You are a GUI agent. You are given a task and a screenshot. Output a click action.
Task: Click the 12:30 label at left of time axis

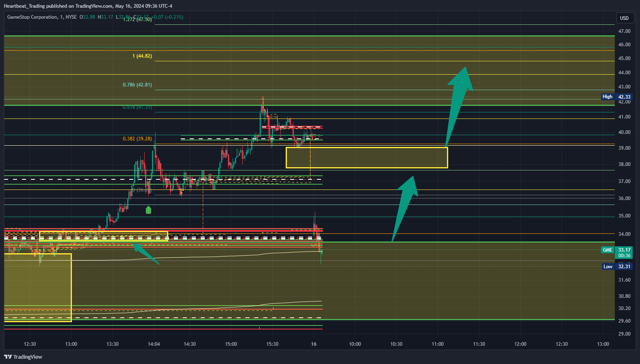30,344
